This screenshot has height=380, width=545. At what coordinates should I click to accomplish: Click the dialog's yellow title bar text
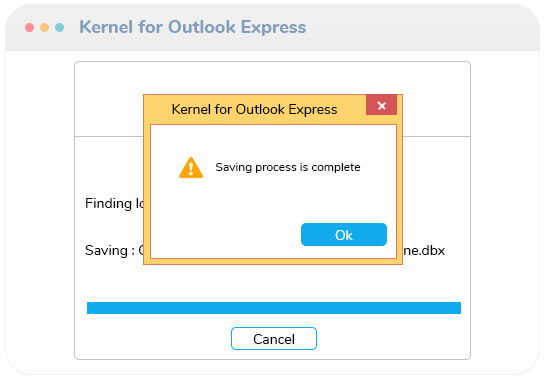pos(254,110)
